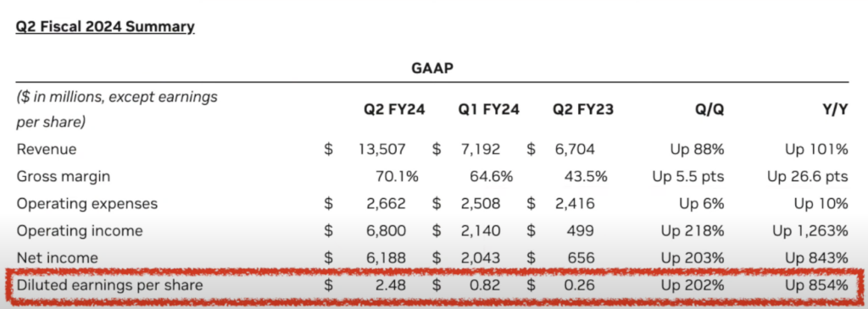Select the Operating income row label
This screenshot has width=868, height=309.
[x=80, y=230]
